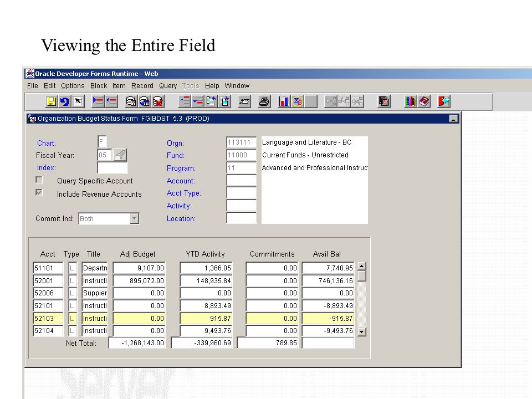Open the File menu
Screen dimensions: 532x399
coord(33,86)
